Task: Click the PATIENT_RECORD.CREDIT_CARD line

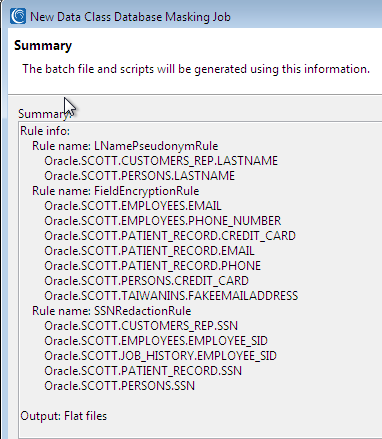Action: [x=170, y=236]
